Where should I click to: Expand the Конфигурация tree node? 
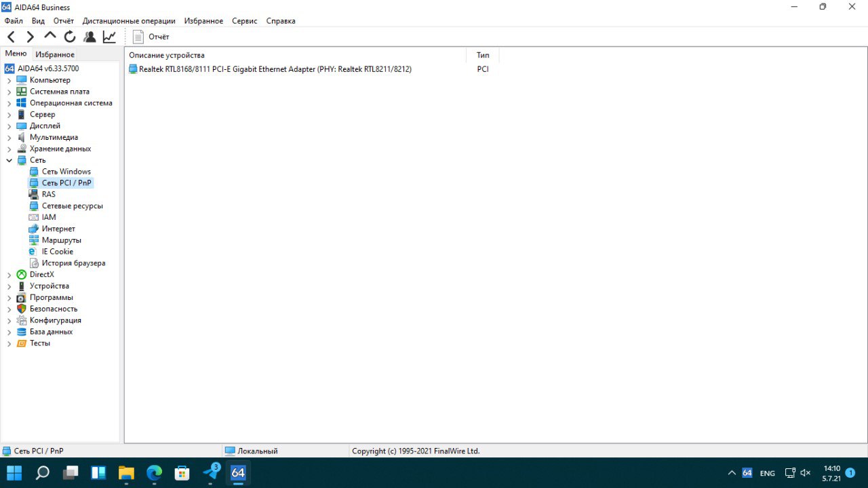(x=9, y=320)
